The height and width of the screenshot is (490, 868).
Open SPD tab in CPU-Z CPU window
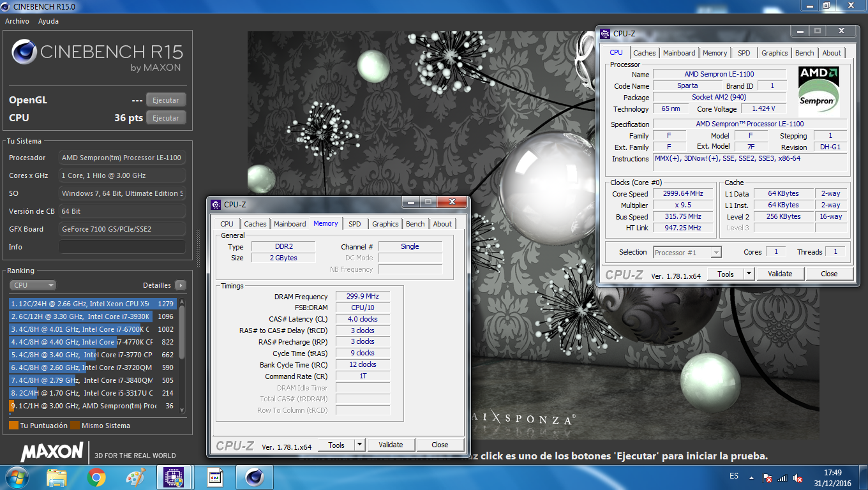744,53
